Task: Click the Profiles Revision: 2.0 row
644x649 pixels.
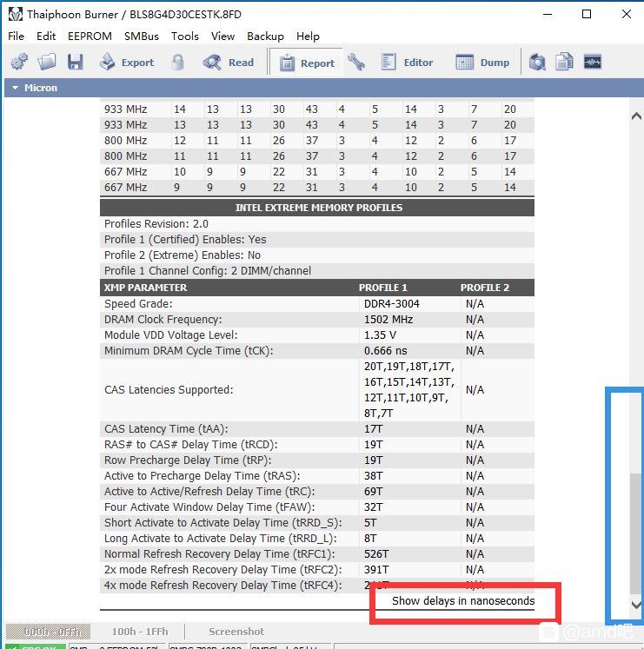Action: click(317, 224)
